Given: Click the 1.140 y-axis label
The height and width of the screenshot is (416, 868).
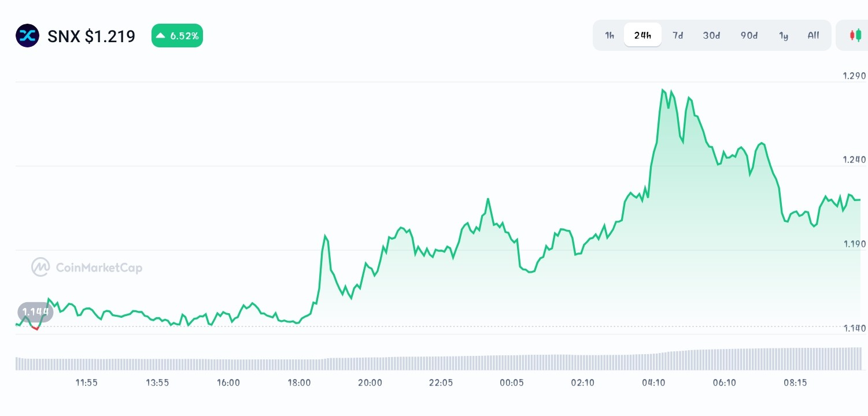Looking at the screenshot, I should (x=854, y=328).
